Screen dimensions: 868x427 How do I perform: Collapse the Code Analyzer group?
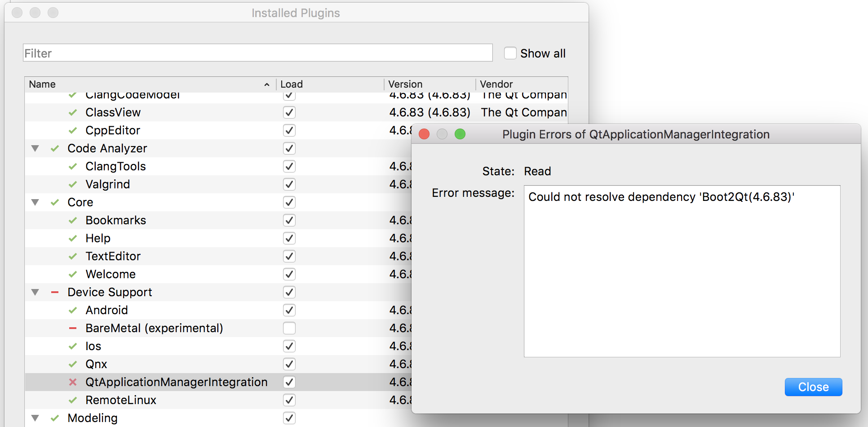click(35, 148)
